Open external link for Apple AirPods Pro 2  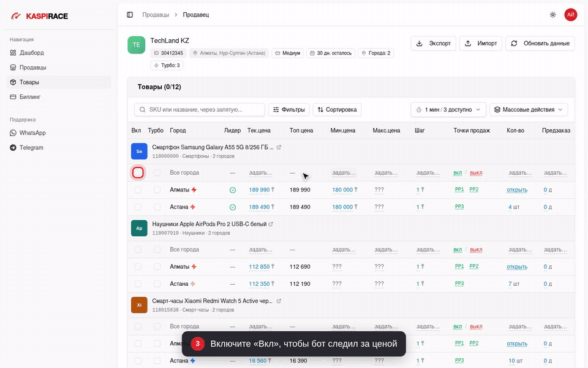(x=271, y=224)
